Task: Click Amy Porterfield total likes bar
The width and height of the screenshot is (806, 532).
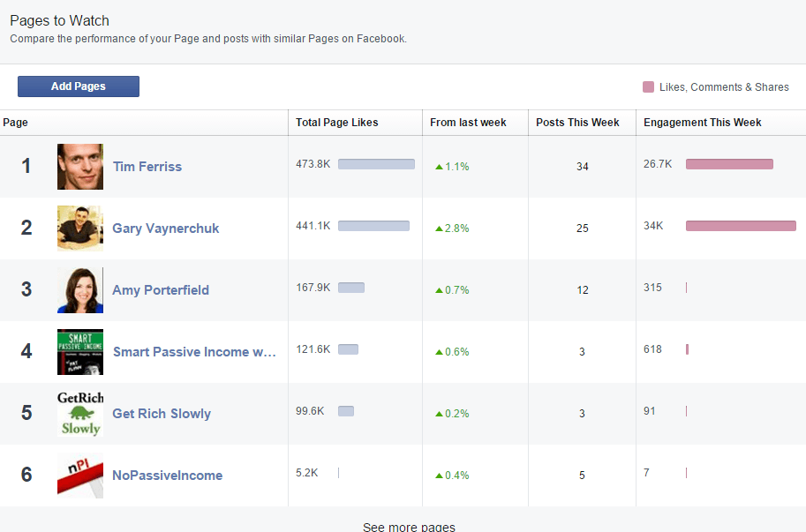Action: coord(351,288)
